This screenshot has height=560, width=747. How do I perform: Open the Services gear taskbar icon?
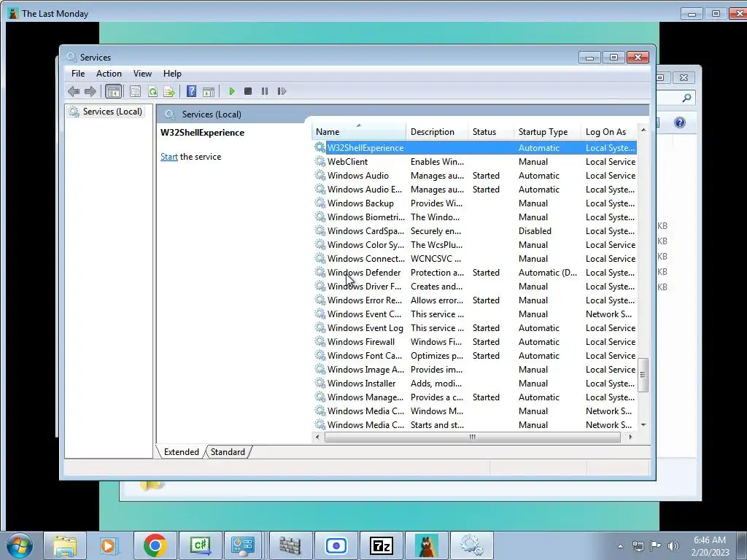472,545
